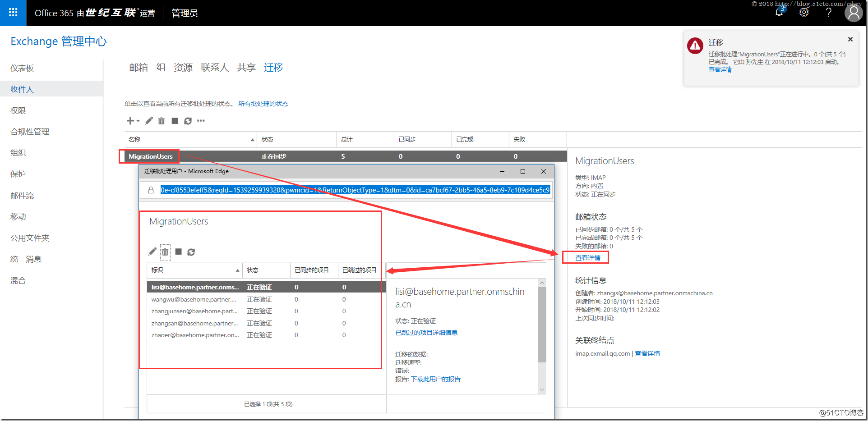
Task: Select the wangwu@basehome.partner user row
Action: 266,299
